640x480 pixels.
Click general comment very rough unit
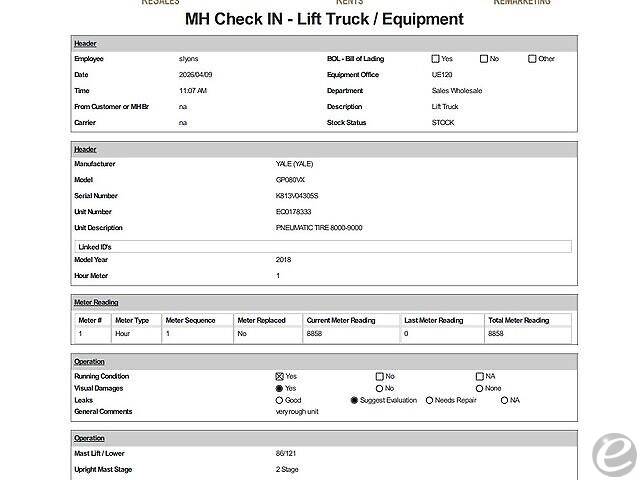click(297, 411)
